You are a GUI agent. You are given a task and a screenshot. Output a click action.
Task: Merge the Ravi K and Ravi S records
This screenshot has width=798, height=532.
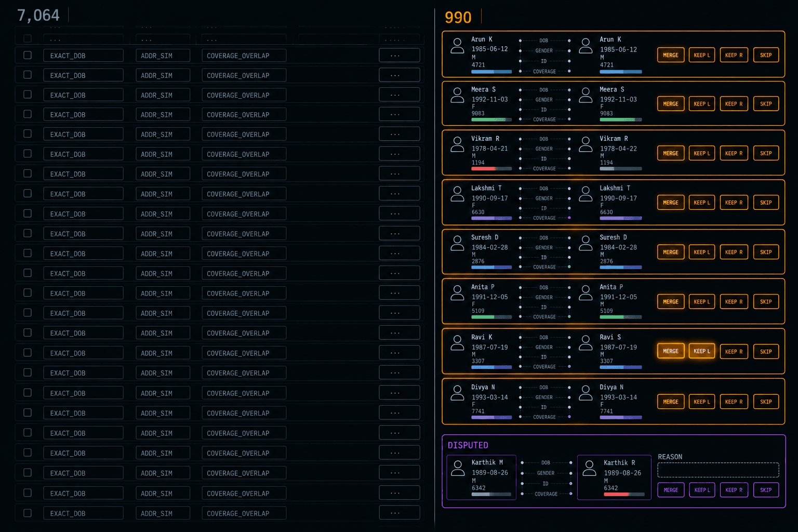tap(671, 351)
